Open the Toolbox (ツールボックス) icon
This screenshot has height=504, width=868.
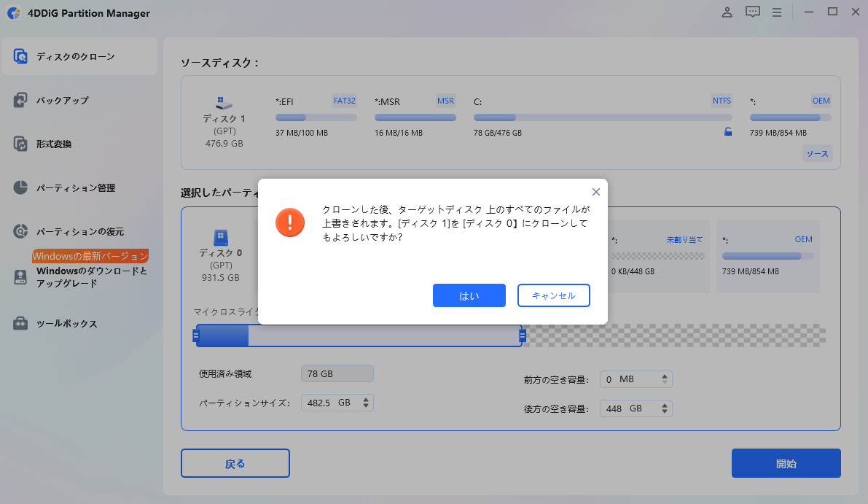21,323
